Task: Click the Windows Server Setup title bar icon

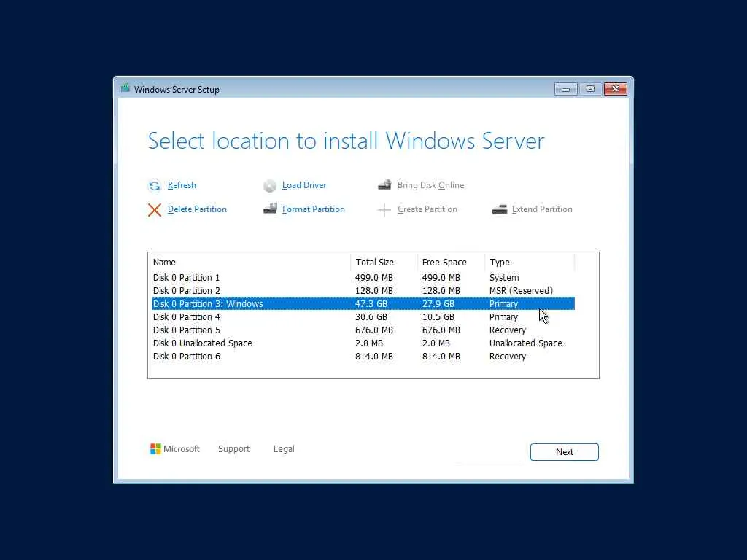Action: (125, 88)
